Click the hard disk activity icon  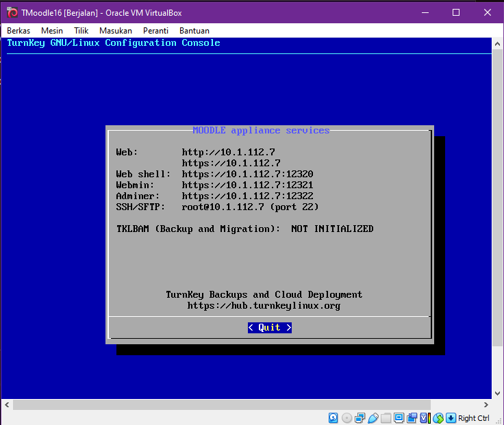[x=333, y=418]
